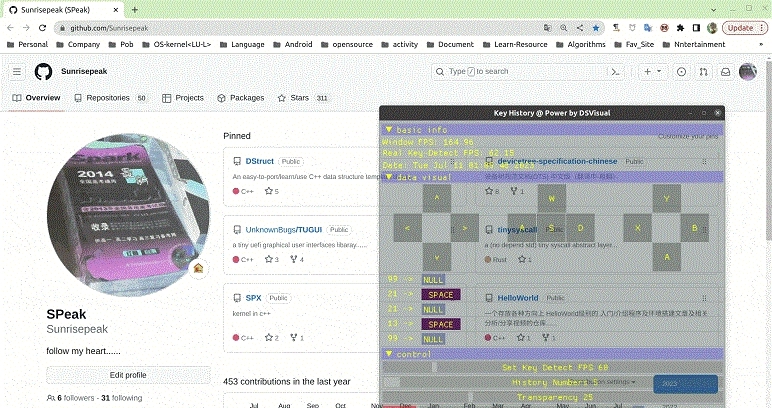Open the Chrome three-dot menu beside Update
Screen dimensions: 772x408
762,28
